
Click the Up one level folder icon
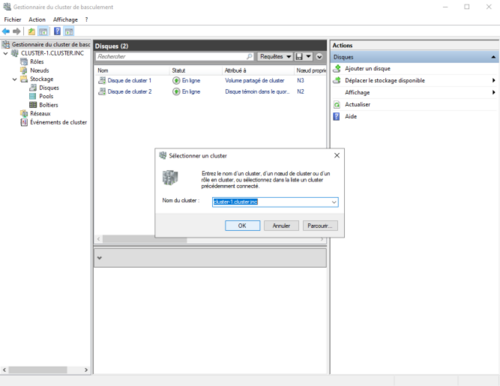(x=31, y=31)
